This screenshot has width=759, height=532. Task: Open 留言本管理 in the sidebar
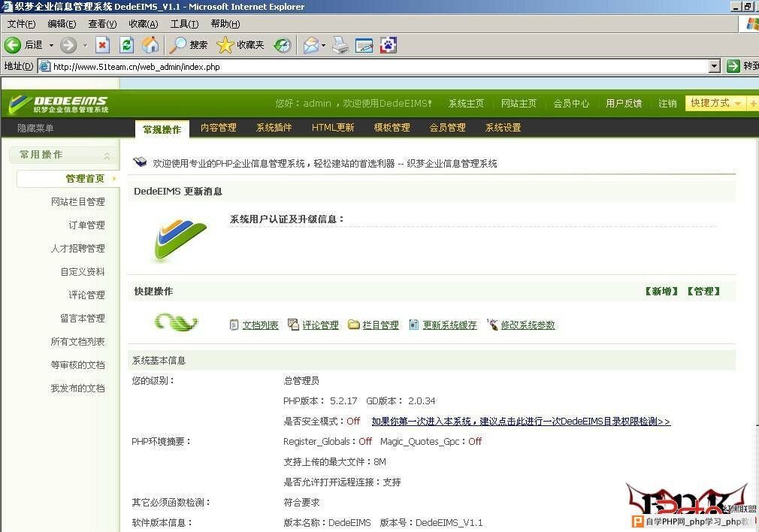pyautogui.click(x=83, y=318)
